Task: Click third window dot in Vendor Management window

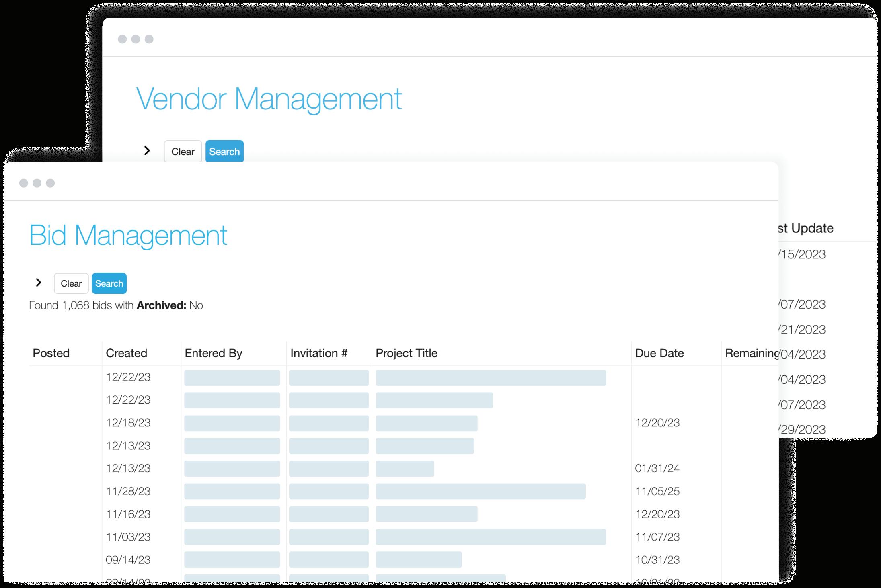Action: (149, 39)
